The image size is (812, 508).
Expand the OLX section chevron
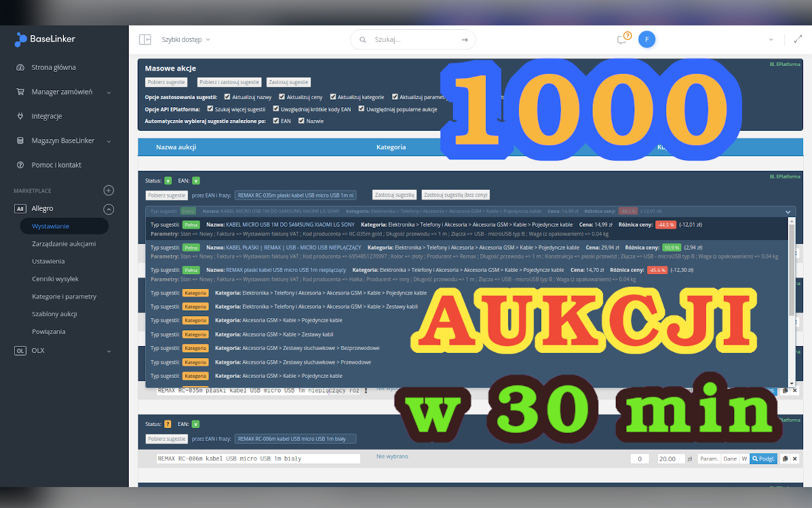(109, 351)
